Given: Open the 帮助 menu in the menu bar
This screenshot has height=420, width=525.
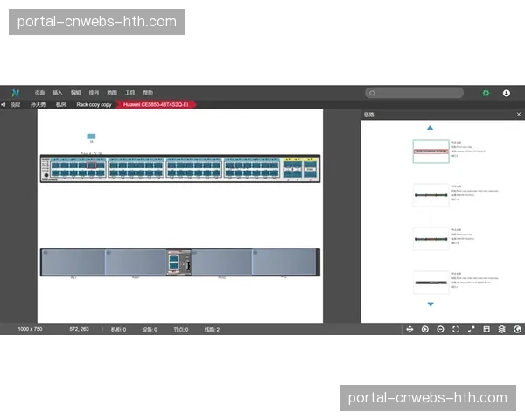Looking at the screenshot, I should (148, 93).
